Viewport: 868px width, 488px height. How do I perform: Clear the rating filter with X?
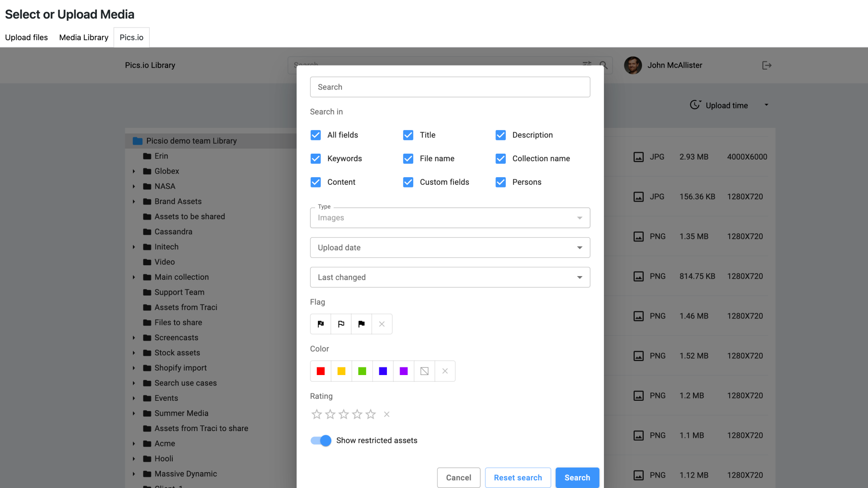tap(387, 414)
